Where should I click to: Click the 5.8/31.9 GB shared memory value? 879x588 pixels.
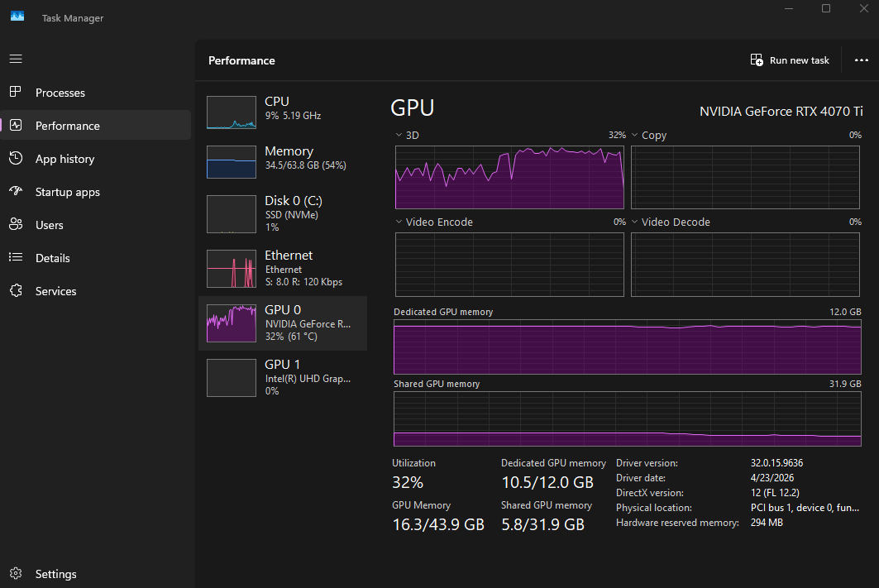[x=542, y=524]
